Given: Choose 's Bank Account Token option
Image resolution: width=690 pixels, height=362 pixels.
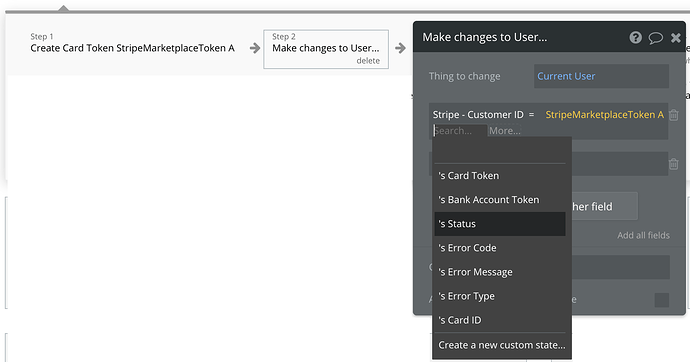Looking at the screenshot, I should [500, 200].
